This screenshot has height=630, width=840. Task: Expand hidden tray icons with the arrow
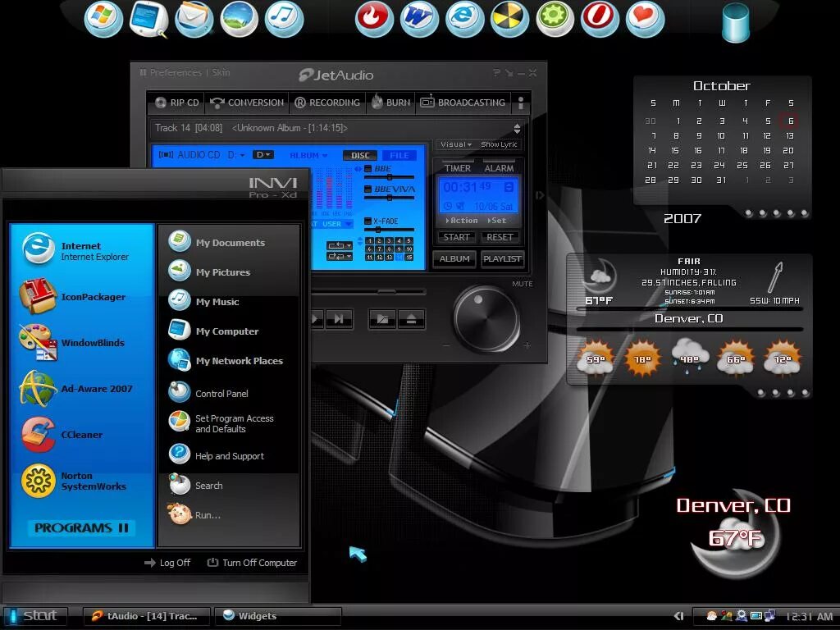678,616
